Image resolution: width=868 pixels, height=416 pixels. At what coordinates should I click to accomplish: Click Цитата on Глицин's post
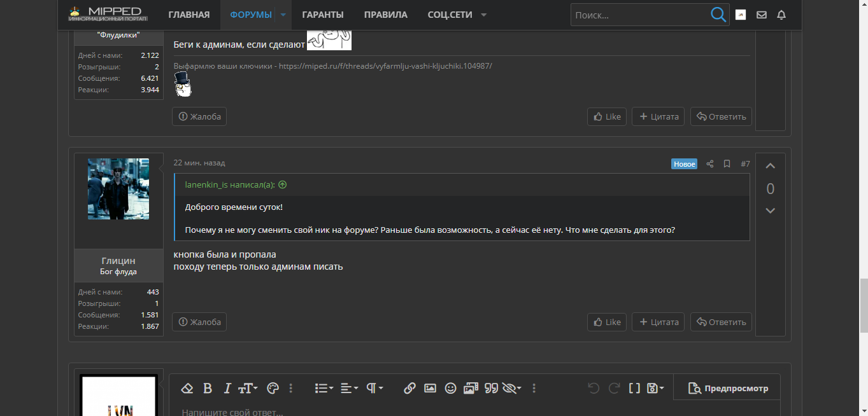[x=658, y=322]
